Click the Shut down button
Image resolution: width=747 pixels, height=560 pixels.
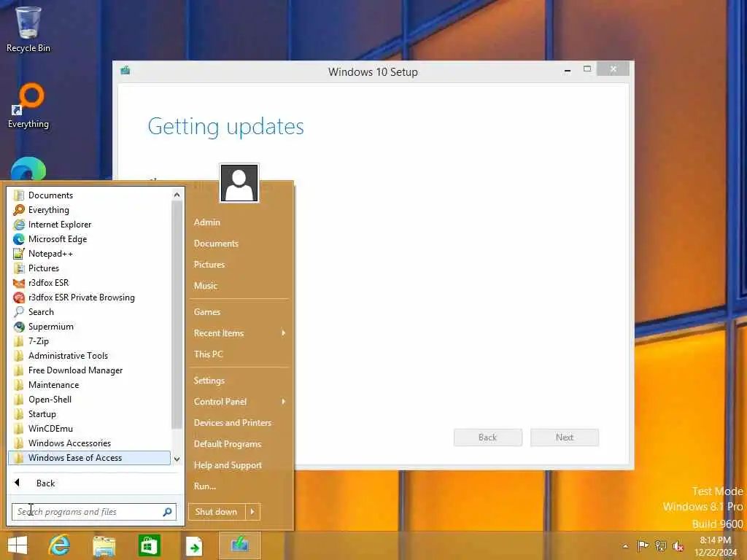coord(217,512)
